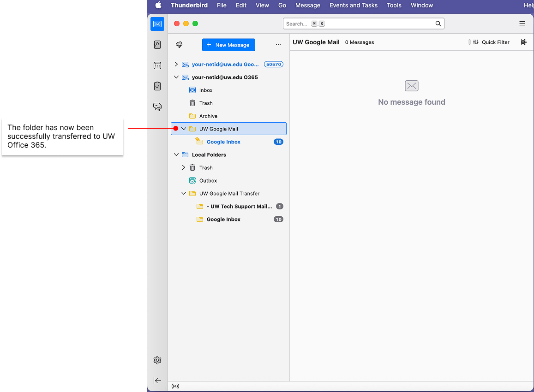Open the Events and Tasks menu

353,6
